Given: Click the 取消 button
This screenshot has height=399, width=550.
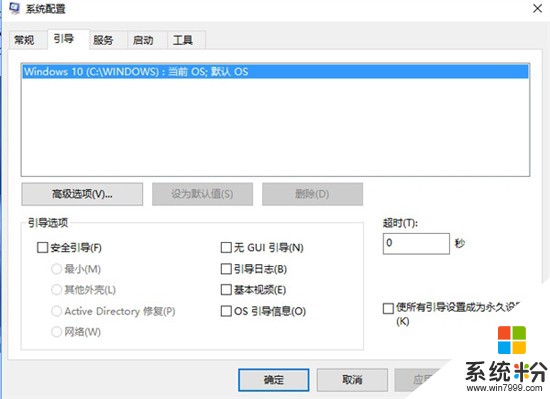Looking at the screenshot, I should [352, 380].
